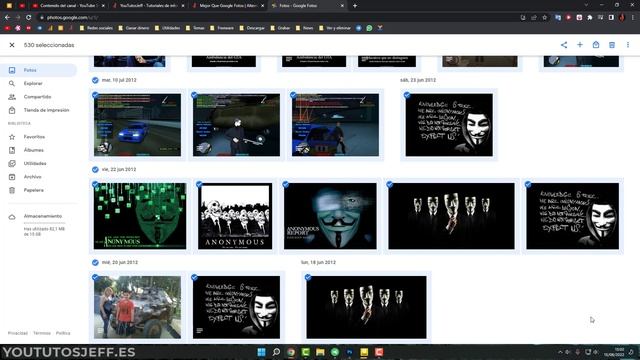Click the Explorar magnifier icon

pyautogui.click(x=12, y=83)
